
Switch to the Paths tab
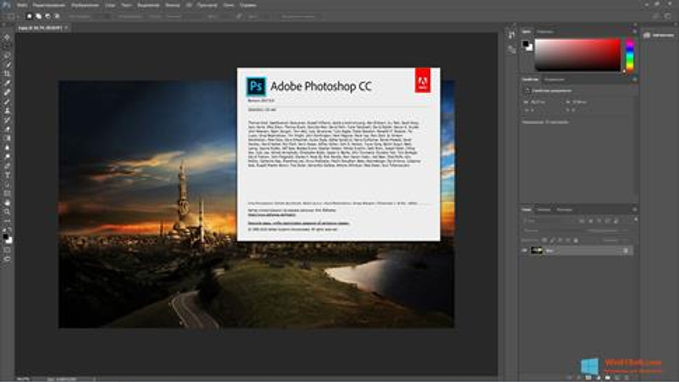tap(564, 210)
